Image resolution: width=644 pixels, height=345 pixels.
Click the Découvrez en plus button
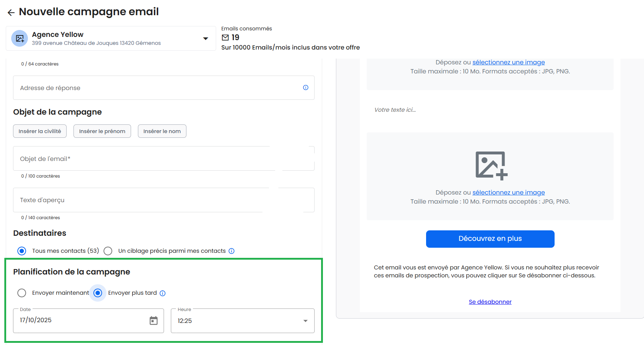pos(490,239)
